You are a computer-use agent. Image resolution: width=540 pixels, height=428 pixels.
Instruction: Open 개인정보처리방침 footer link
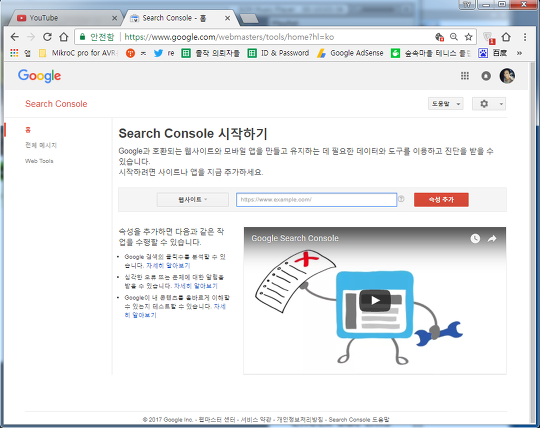[x=300, y=419]
